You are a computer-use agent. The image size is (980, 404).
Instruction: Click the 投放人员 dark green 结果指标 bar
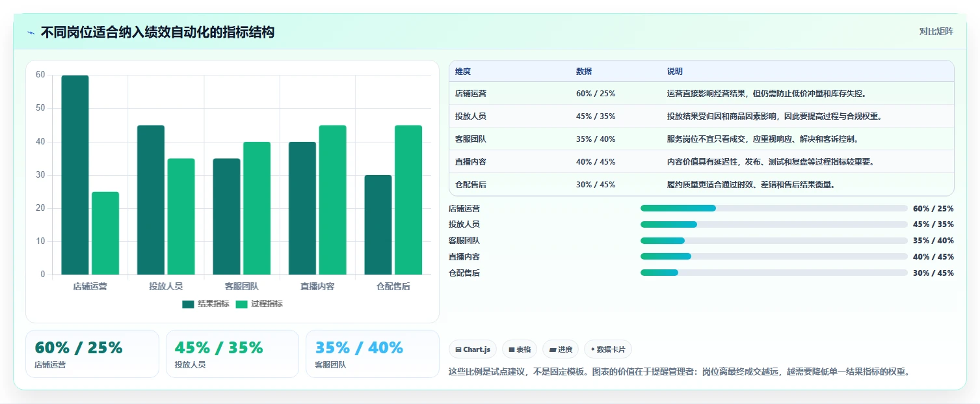(151, 200)
